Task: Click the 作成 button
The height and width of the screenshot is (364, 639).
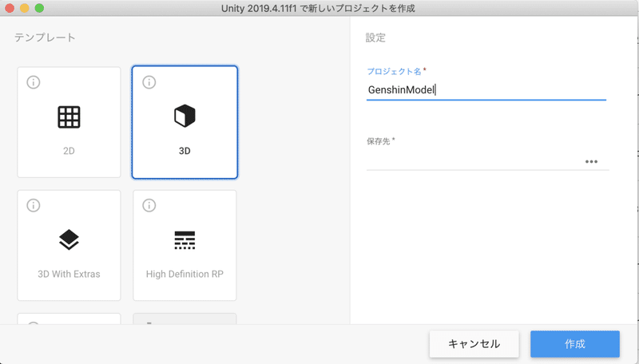Action: (x=575, y=344)
